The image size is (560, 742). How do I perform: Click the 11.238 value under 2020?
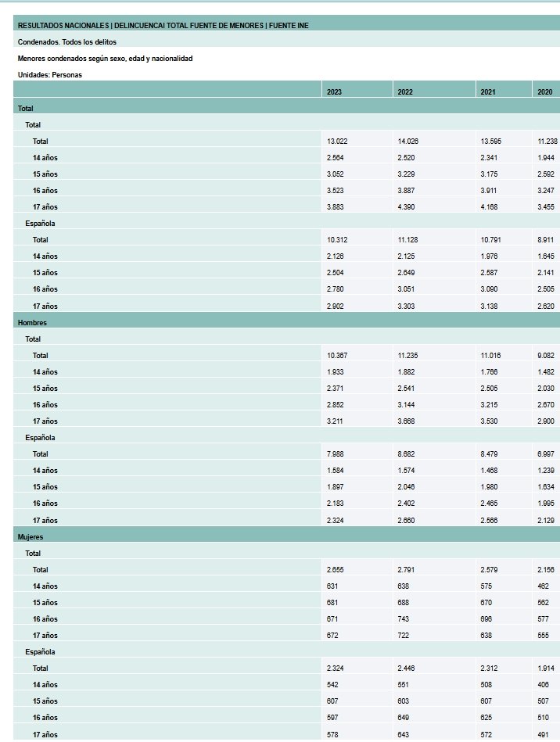(x=547, y=142)
